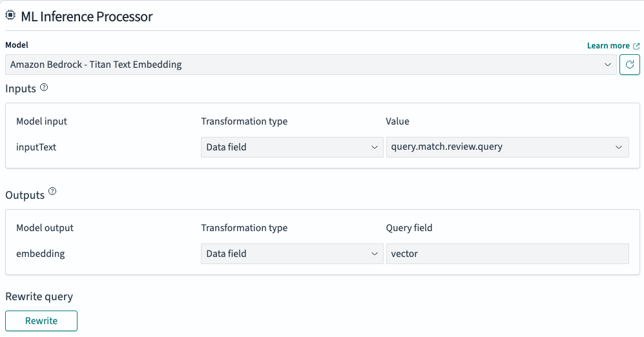Click the Rewrite query section title

click(x=39, y=296)
